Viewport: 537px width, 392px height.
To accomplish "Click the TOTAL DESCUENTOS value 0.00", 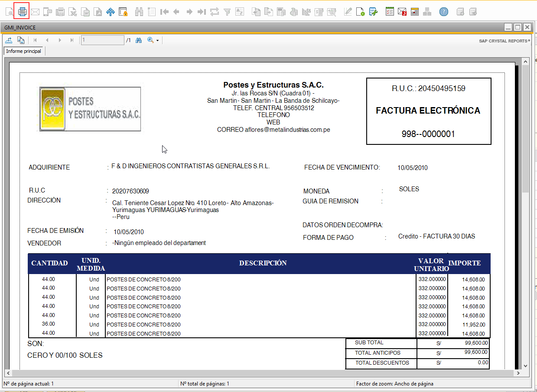I will point(483,363).
